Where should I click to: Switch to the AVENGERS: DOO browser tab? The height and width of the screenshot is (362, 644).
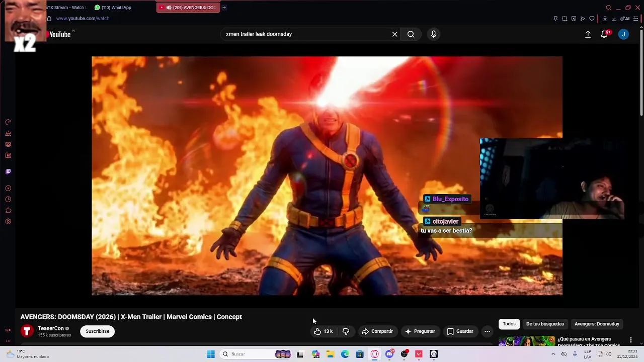[188, 8]
